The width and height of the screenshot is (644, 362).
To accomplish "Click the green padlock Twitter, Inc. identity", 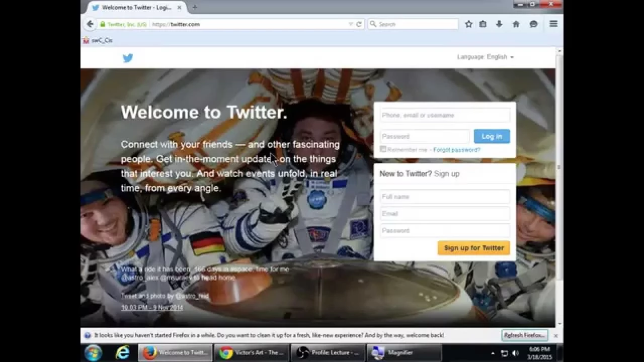I will pos(123,24).
